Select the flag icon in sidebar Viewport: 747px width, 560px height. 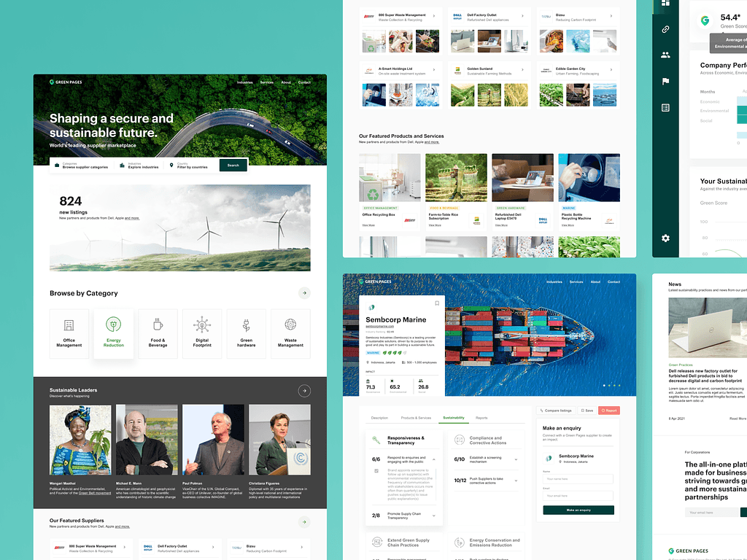click(665, 82)
